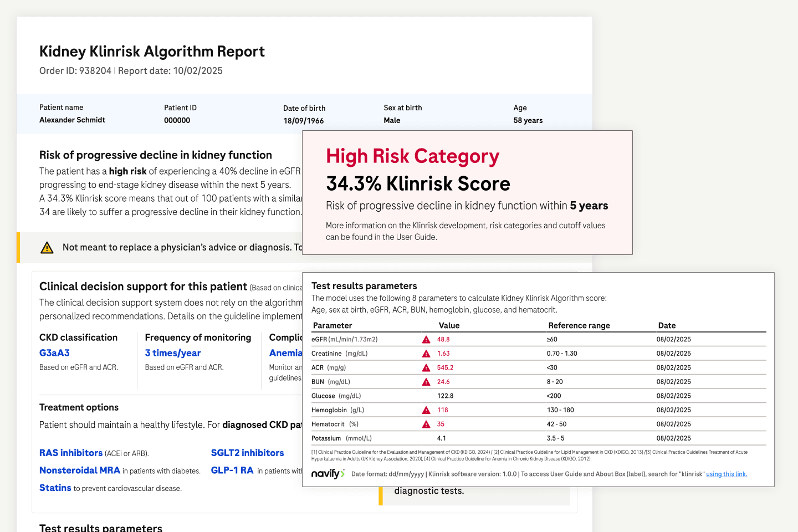
Task: Click the Nonsteroidal MRA treatment link
Action: [x=80, y=470]
